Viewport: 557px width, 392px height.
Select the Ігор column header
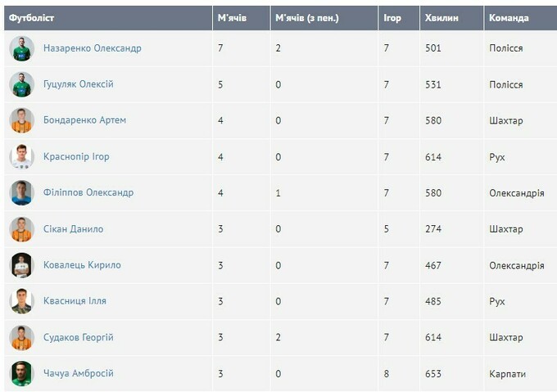click(392, 18)
